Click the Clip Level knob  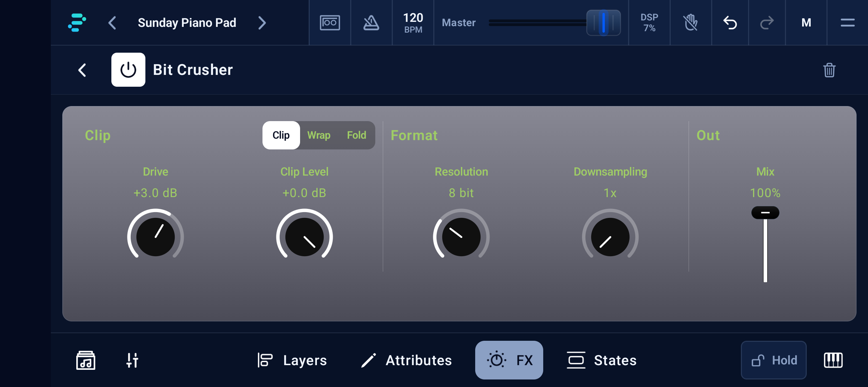(x=304, y=236)
